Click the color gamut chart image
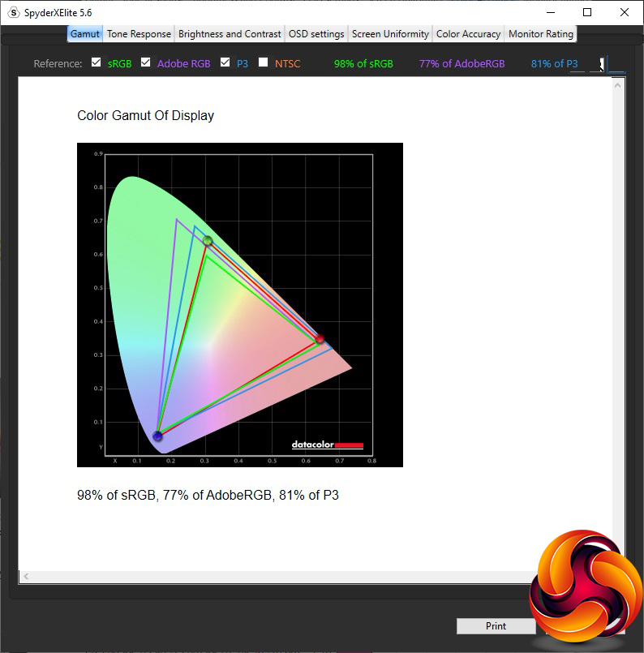This screenshot has width=644, height=653. click(x=240, y=305)
